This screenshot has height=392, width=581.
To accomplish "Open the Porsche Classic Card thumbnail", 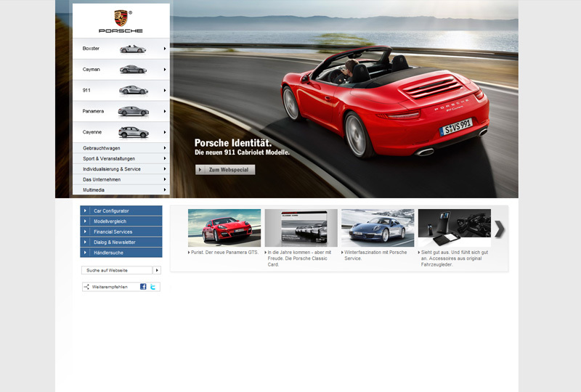I will pos(301,228).
